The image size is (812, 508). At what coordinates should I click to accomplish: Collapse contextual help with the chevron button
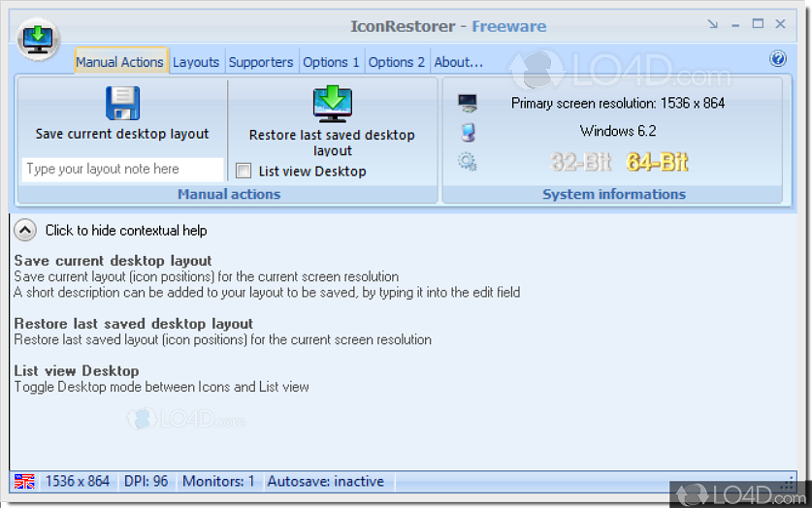pos(25,230)
